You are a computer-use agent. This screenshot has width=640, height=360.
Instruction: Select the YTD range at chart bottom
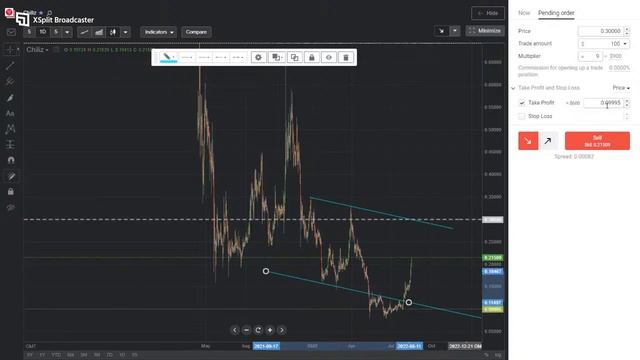(57, 355)
